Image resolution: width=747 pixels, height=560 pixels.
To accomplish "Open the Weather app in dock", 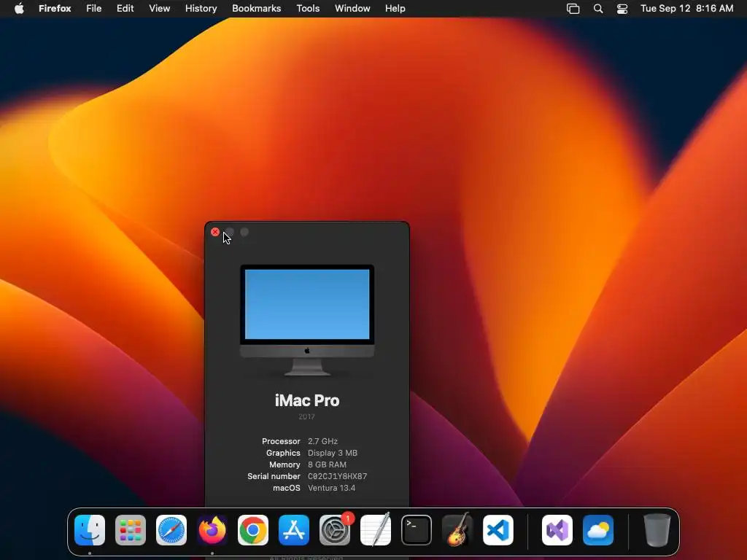I will 598,530.
